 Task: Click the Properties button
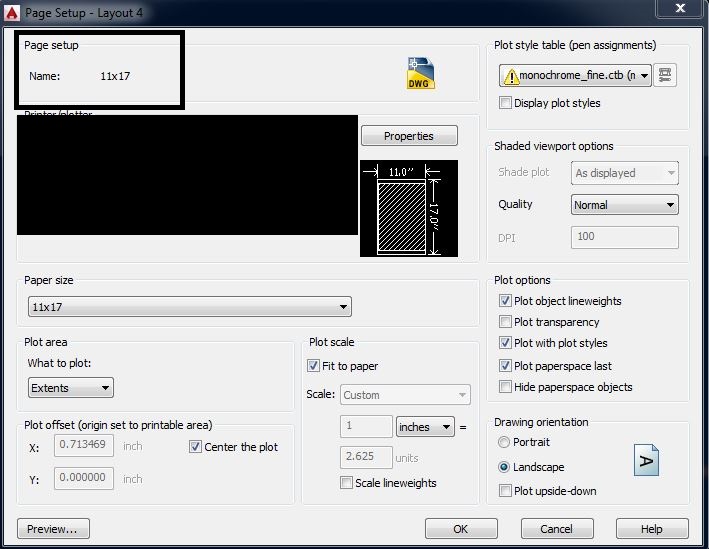click(x=409, y=136)
